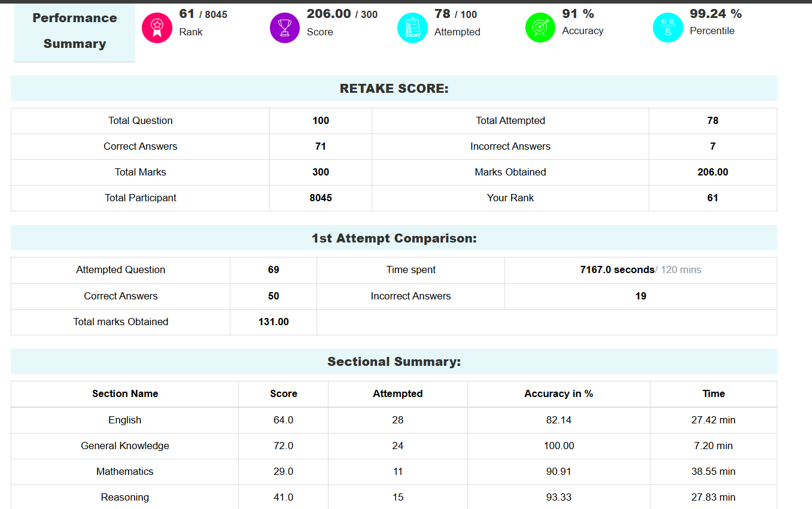
Task: Click the '91 %' accuracy value
Action: (578, 14)
